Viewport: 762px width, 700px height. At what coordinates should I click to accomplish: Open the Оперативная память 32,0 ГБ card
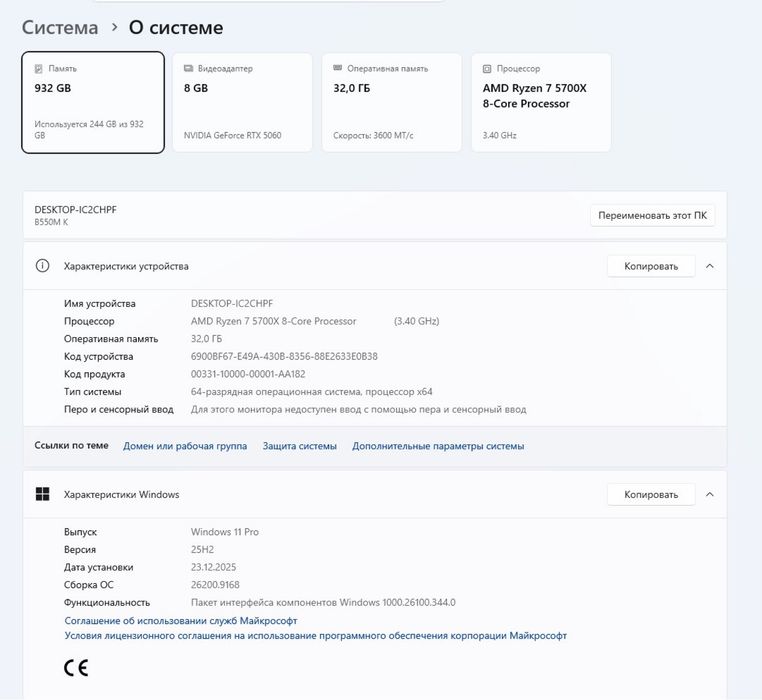pos(392,102)
